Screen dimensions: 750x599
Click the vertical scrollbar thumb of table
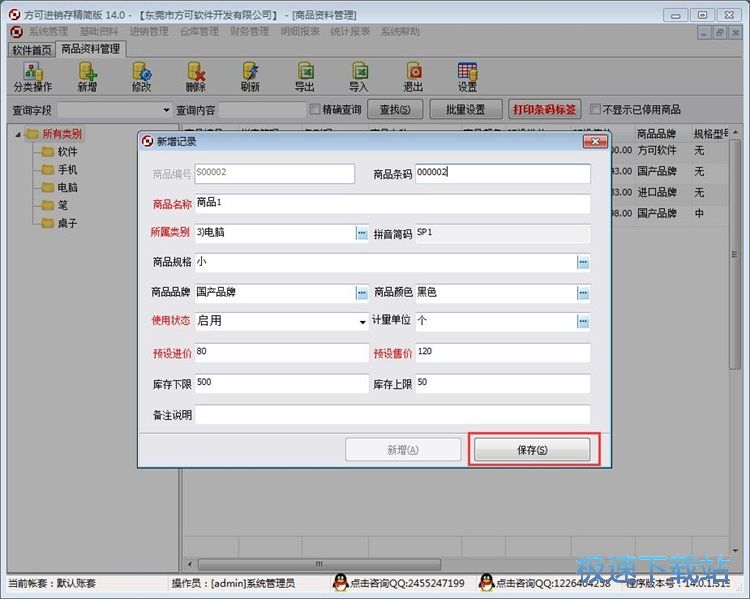pyautogui.click(x=735, y=254)
